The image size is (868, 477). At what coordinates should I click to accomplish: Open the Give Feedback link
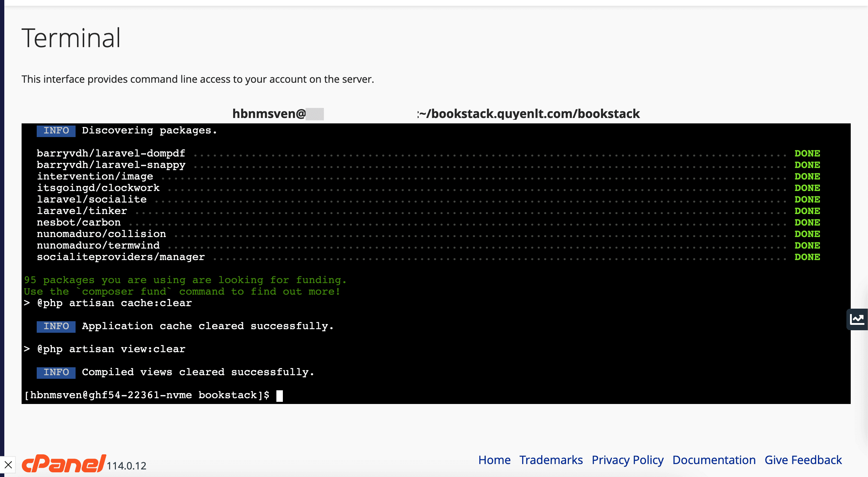(x=803, y=460)
